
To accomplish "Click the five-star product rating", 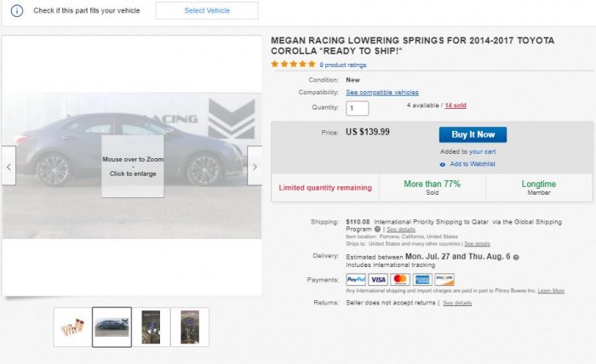I will (293, 64).
